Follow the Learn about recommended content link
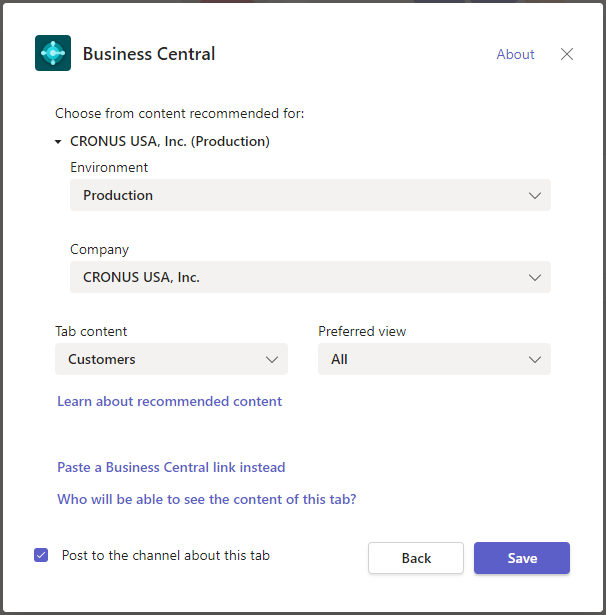 click(x=169, y=401)
